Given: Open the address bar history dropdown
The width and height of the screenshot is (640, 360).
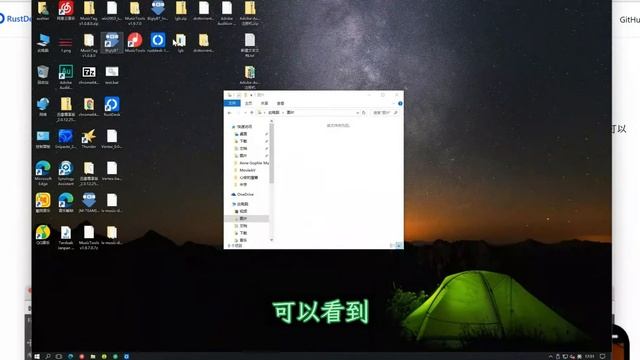Looking at the screenshot, I should [x=358, y=113].
